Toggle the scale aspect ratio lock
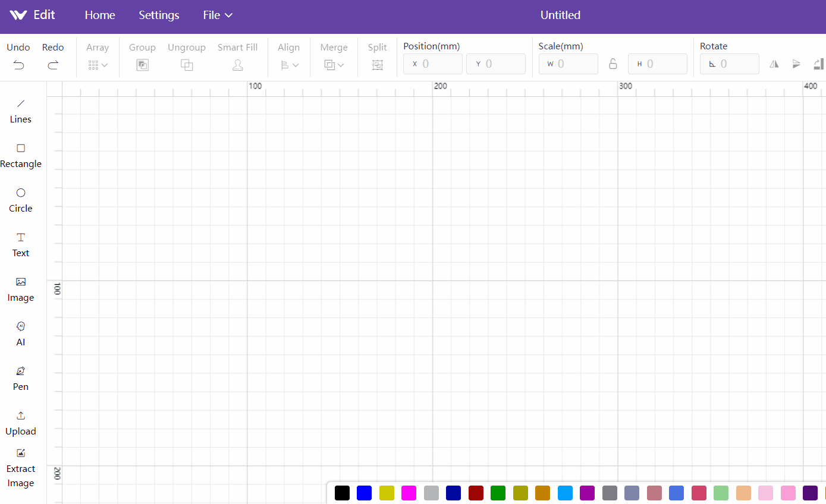Screen dimensions: 826x504 (x=613, y=64)
